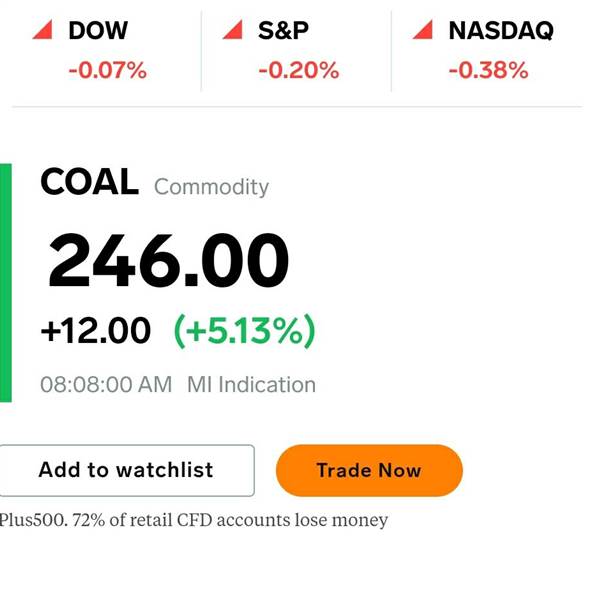Click the red triangle next to DOW
The image size is (600, 600).
(42, 29)
